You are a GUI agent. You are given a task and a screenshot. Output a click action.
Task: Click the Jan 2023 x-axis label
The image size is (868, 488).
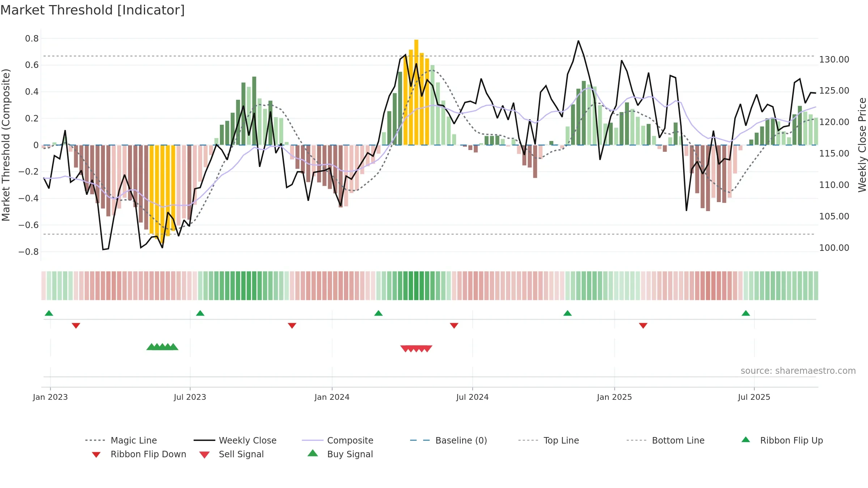coord(50,397)
